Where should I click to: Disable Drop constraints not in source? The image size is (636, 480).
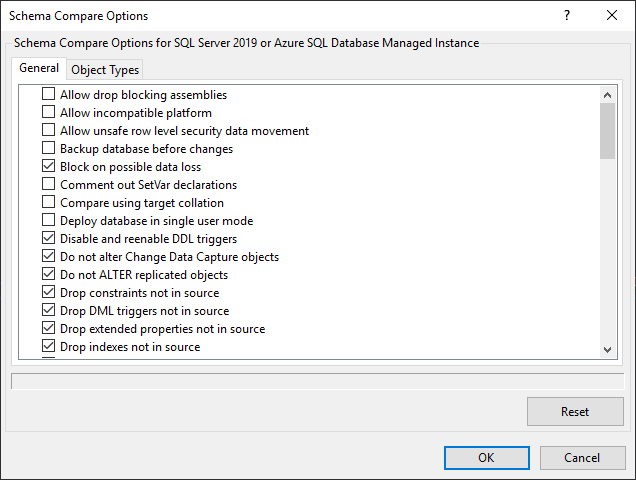click(49, 293)
